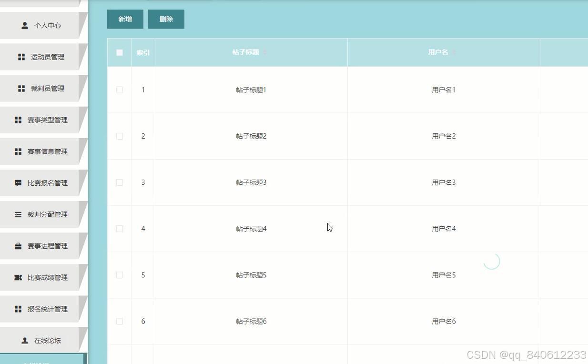Viewport: 588px width, 364px height.
Task: Check the checkbox for row 1
Action: pyautogui.click(x=120, y=90)
